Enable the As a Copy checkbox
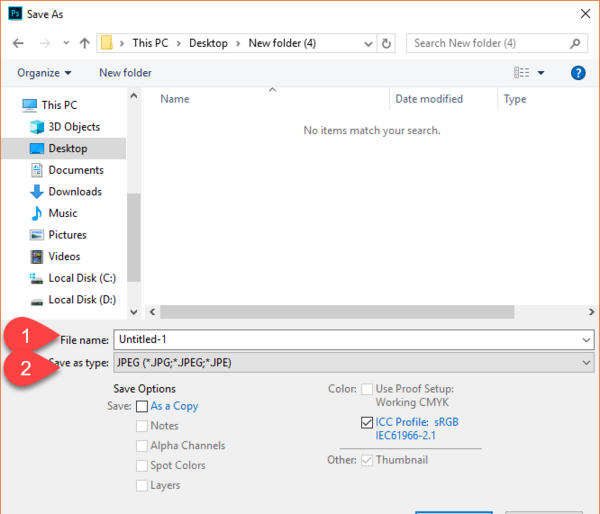The width and height of the screenshot is (600, 514). tap(142, 406)
